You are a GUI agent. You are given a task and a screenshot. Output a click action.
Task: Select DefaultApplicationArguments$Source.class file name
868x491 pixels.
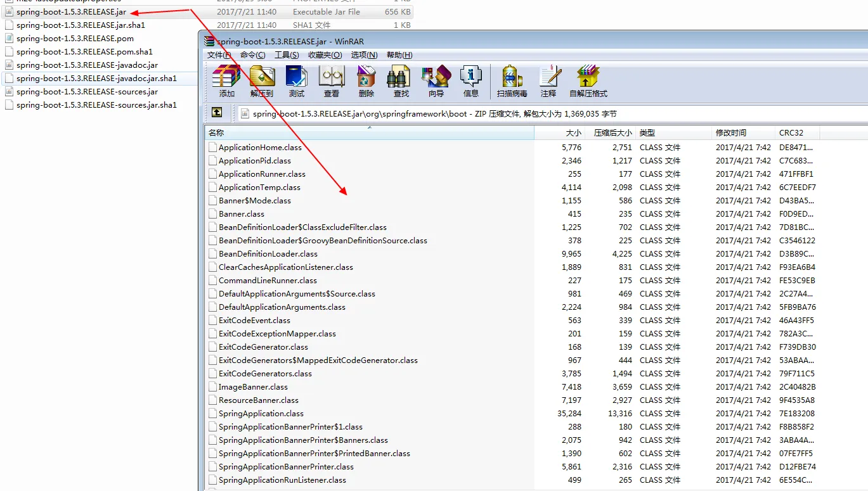click(x=297, y=294)
